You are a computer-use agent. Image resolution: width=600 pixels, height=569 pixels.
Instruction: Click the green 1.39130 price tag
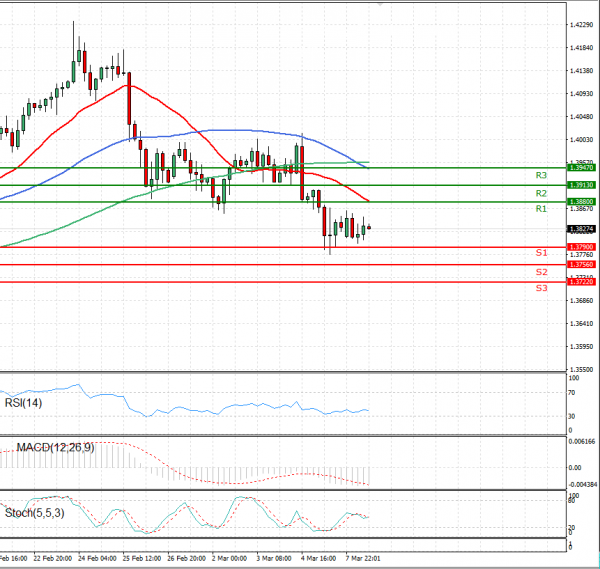pyautogui.click(x=581, y=185)
